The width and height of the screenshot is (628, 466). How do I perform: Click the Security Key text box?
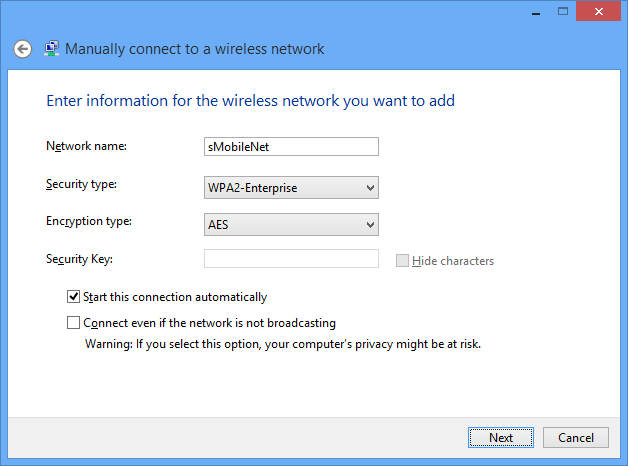click(x=291, y=259)
